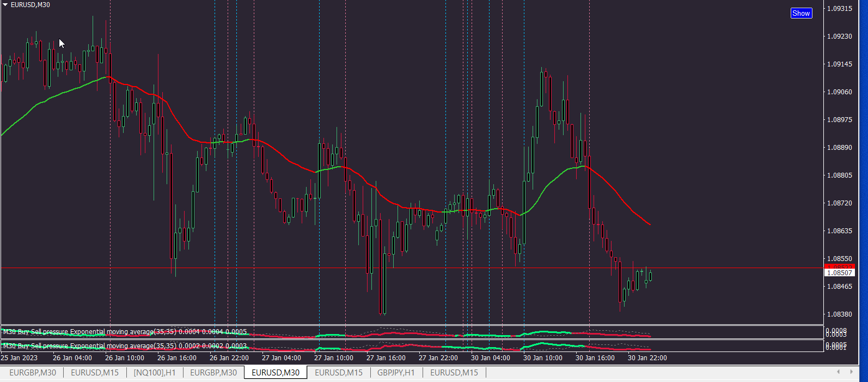Open the EURUSD,M15 tab just before [NQ100],H1
Viewport: 868px width, 382px height.
pyautogui.click(x=95, y=373)
